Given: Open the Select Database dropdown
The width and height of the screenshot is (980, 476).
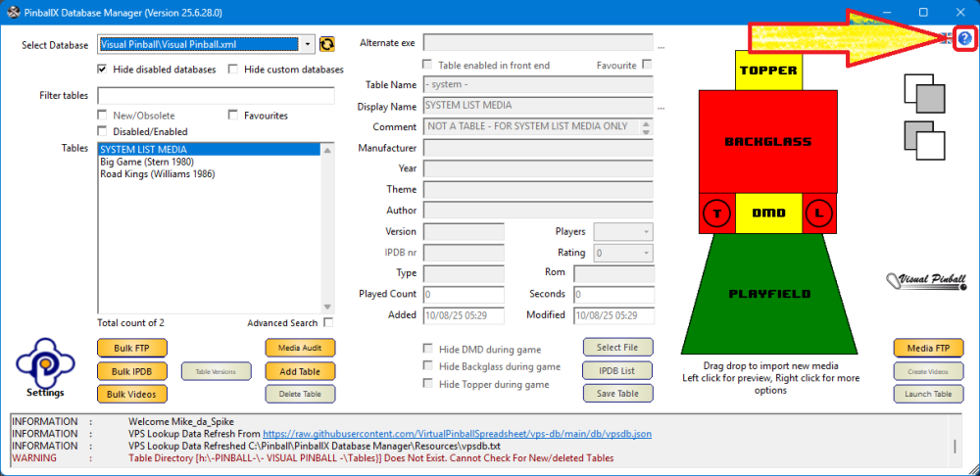Looking at the screenshot, I should click(x=307, y=44).
